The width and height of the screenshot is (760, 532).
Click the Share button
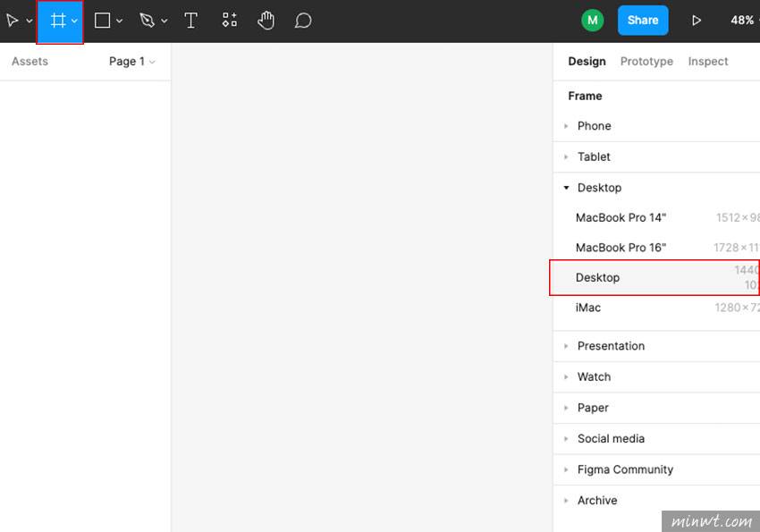pyautogui.click(x=643, y=21)
